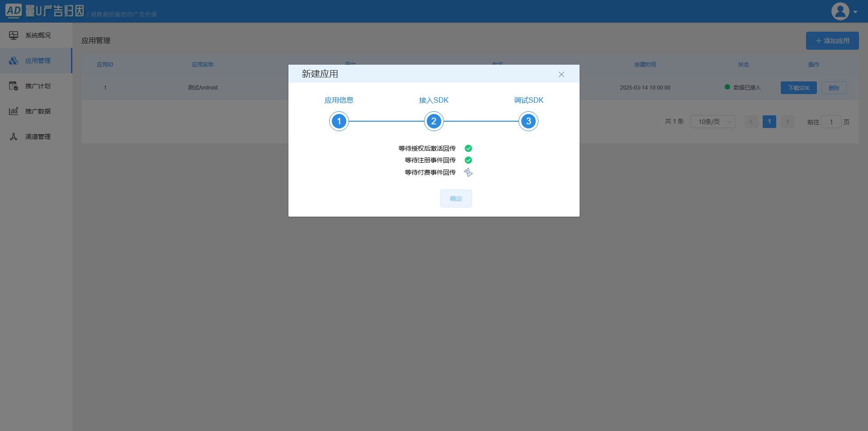Viewport: 868px width, 431px height.
Task: Click the 应用信息 step label
Action: coord(339,100)
